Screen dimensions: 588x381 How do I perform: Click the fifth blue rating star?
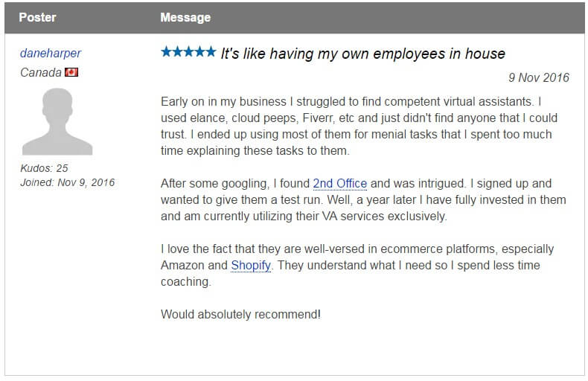pos(211,52)
